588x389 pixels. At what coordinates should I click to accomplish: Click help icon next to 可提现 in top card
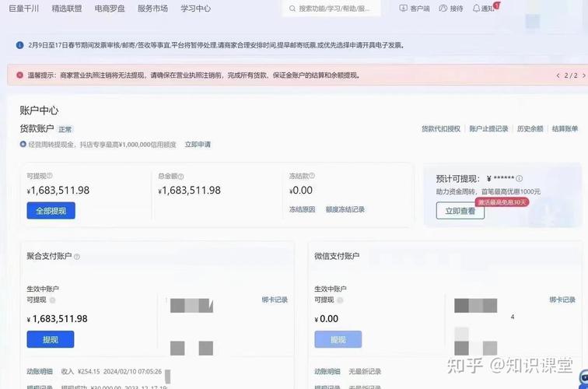[50, 176]
